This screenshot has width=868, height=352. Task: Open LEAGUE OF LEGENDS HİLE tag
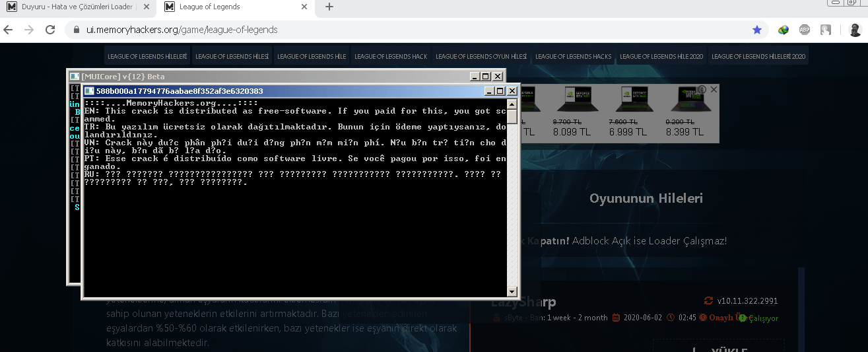click(312, 56)
